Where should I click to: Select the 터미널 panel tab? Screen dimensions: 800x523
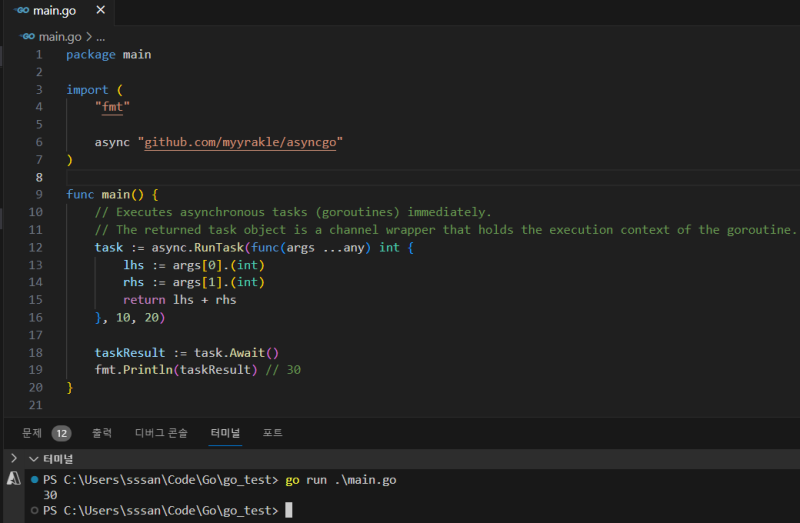coord(224,433)
